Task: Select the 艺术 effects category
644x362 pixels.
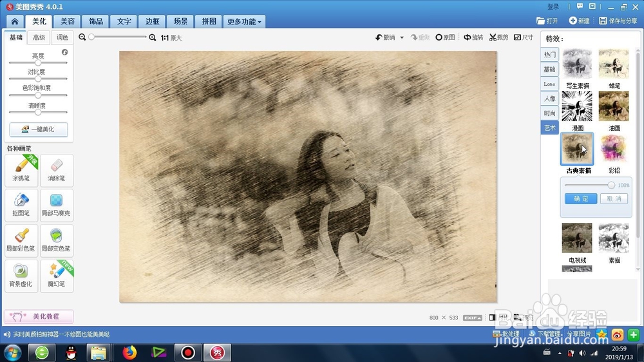Action: coord(549,128)
